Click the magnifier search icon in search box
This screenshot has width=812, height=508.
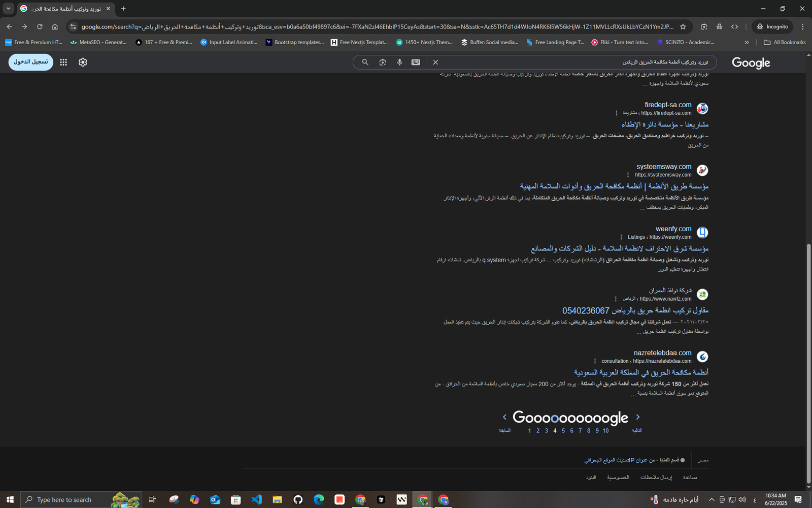(x=365, y=62)
